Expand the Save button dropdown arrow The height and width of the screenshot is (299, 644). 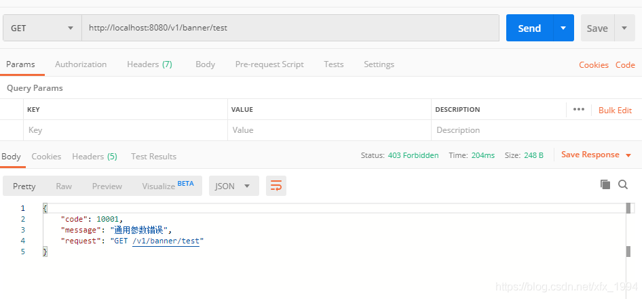pos(624,28)
